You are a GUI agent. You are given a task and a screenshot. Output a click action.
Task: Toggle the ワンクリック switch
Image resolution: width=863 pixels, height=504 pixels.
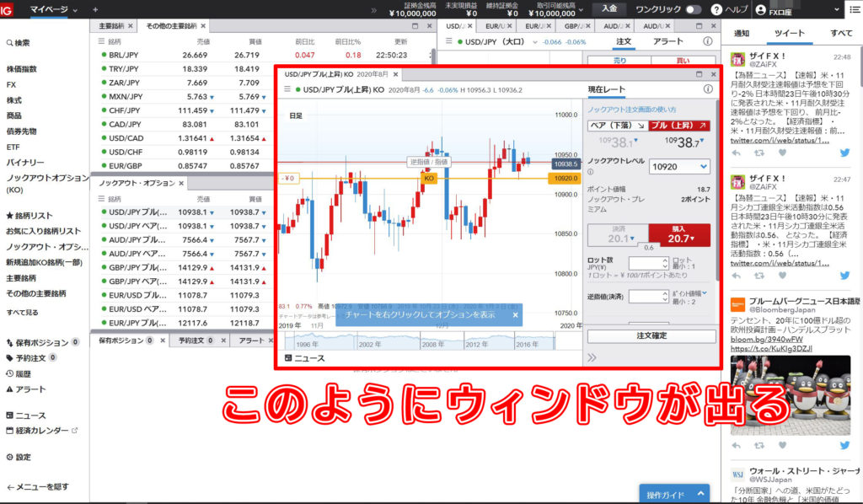[693, 9]
